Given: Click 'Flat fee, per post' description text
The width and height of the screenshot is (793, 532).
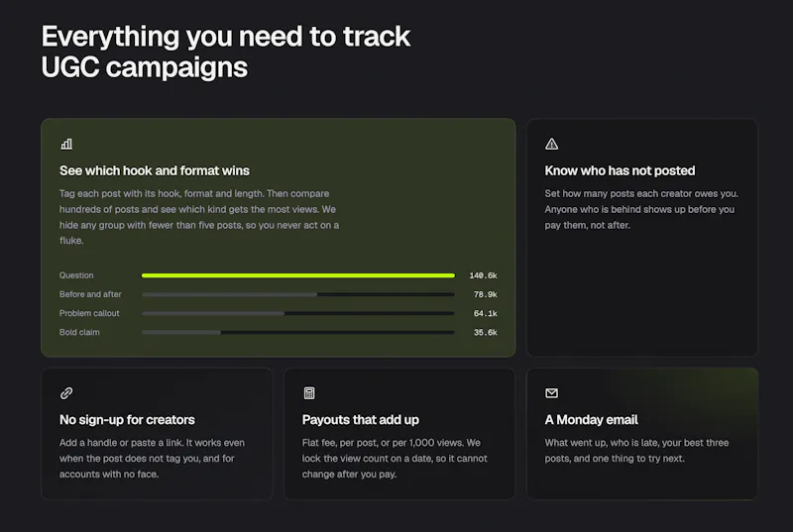Looking at the screenshot, I should point(395,459).
